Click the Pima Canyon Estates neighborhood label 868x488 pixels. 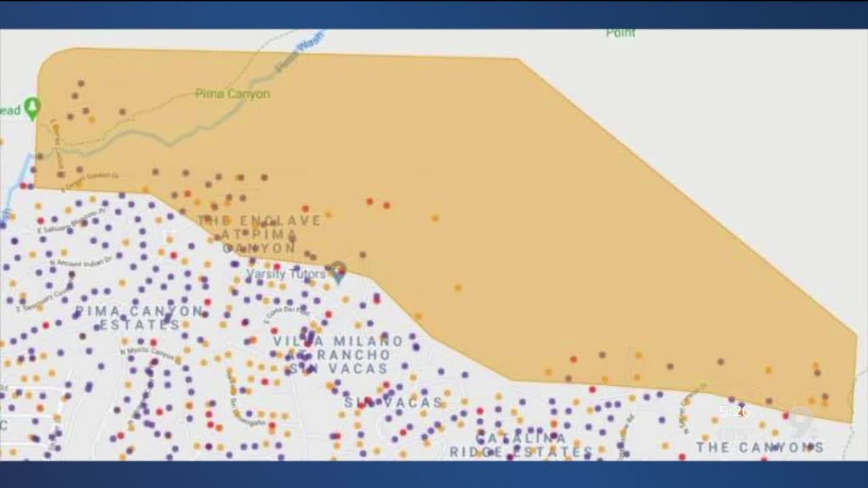pos(139,318)
